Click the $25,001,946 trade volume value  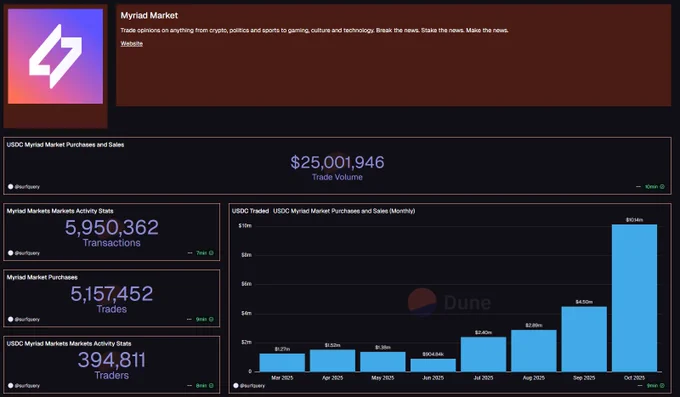pos(337,162)
